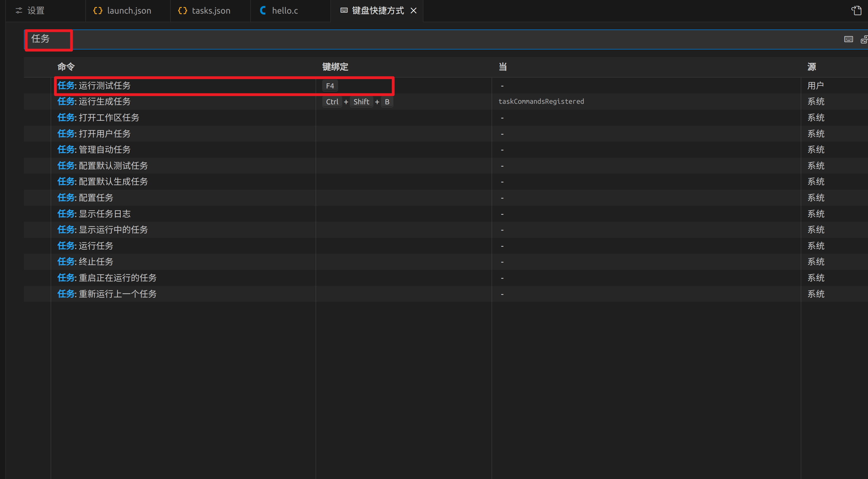Click the braces icon on launch.json tab
The image size is (868, 479).
[98, 11]
